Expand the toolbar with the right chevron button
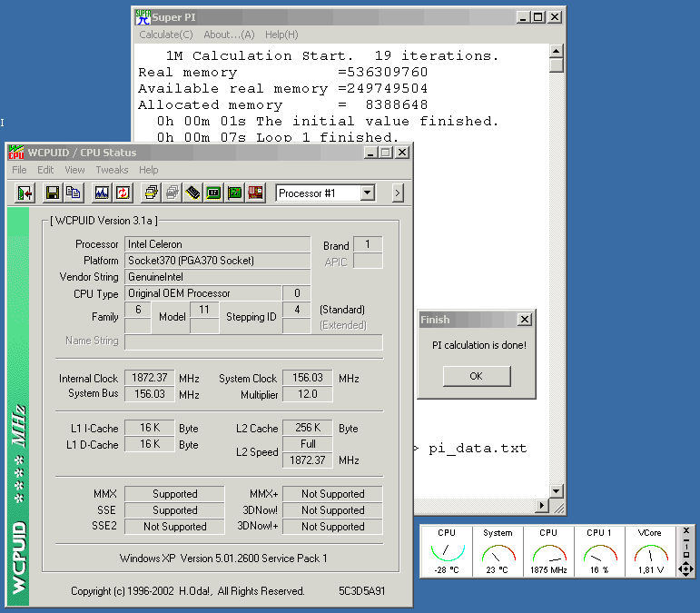 point(398,193)
